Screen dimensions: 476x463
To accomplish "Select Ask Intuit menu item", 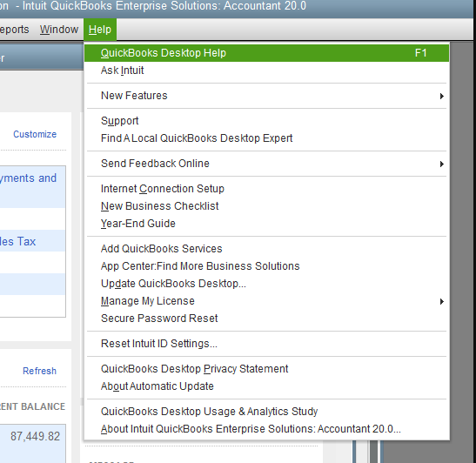I will [266, 70].
